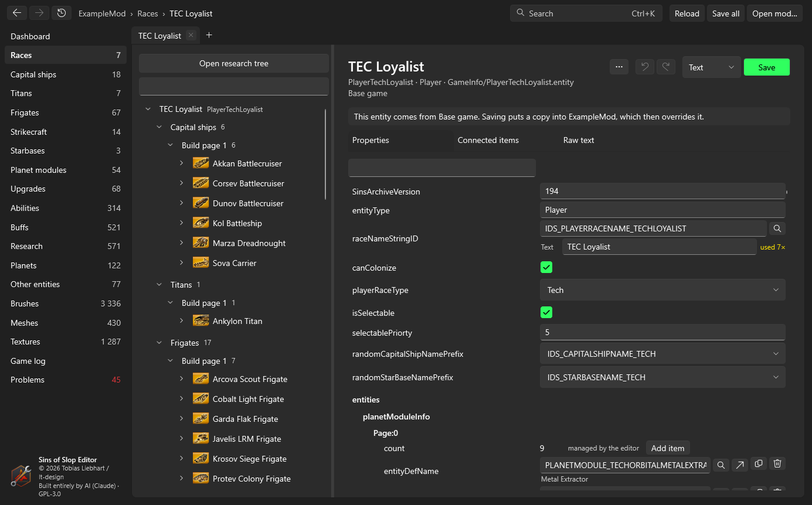Expand the Corsev Battlecruiser tree item

click(x=182, y=183)
